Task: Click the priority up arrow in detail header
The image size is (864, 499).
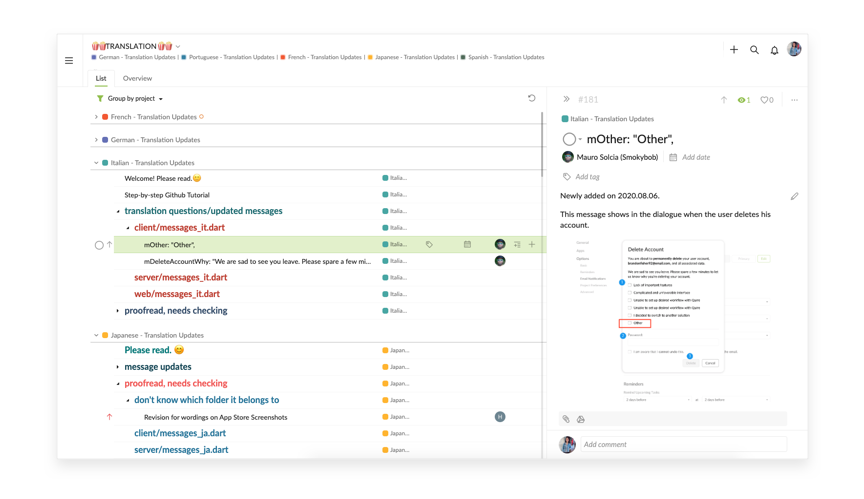Action: click(x=723, y=100)
